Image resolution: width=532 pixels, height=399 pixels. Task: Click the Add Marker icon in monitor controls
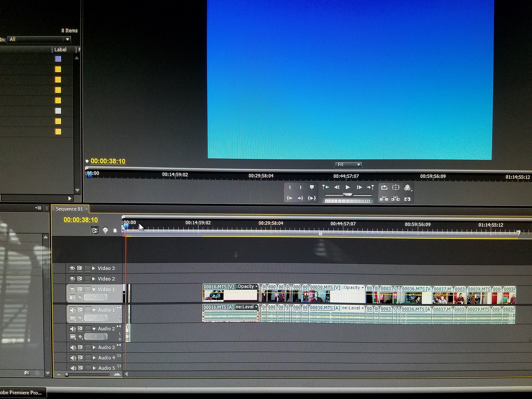point(312,187)
